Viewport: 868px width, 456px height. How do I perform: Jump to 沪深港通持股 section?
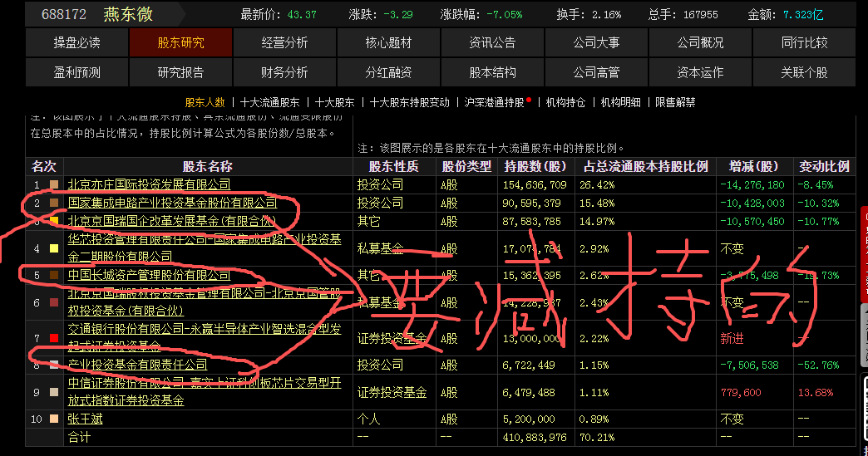click(x=495, y=102)
